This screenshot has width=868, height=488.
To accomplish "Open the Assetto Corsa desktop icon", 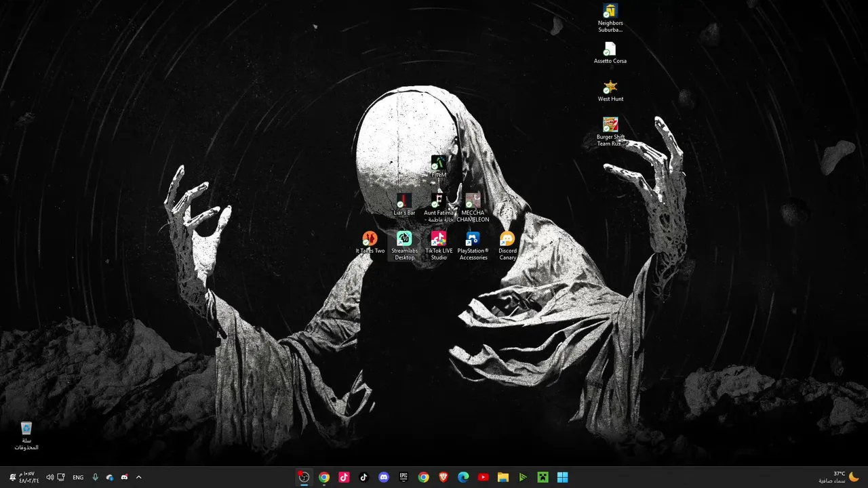I will coord(610,53).
